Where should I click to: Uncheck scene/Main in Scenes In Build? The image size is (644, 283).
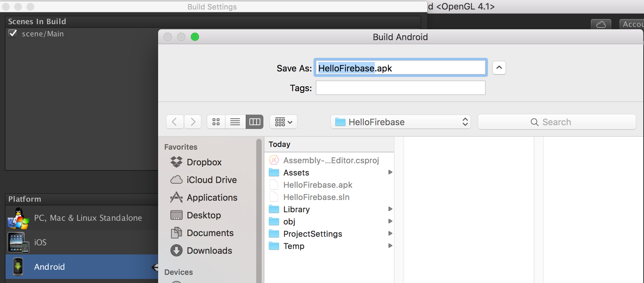pyautogui.click(x=13, y=33)
